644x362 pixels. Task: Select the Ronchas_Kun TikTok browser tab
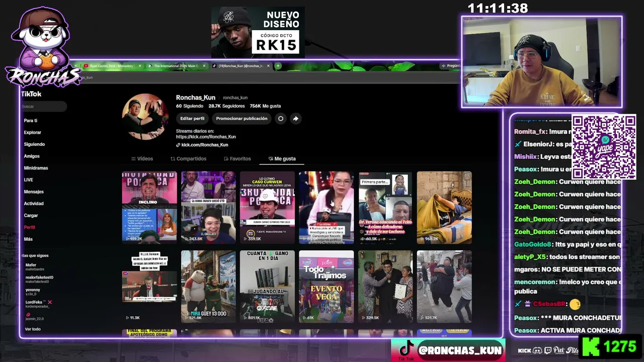click(240, 66)
